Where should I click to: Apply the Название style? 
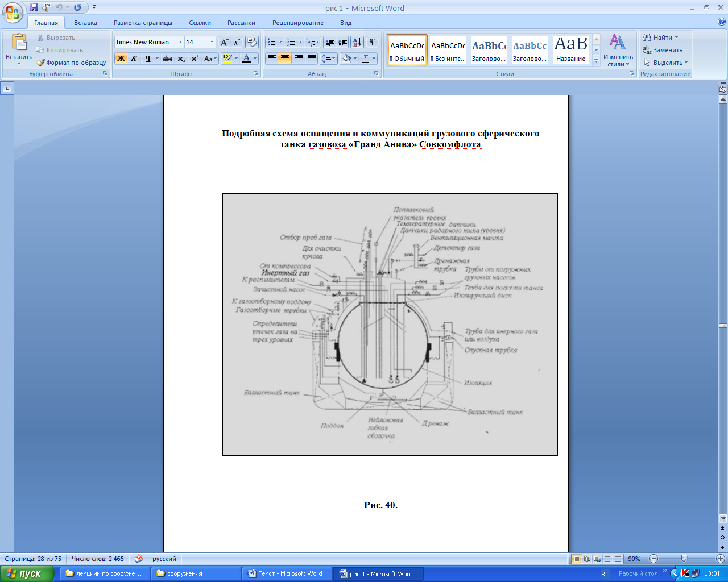571,50
